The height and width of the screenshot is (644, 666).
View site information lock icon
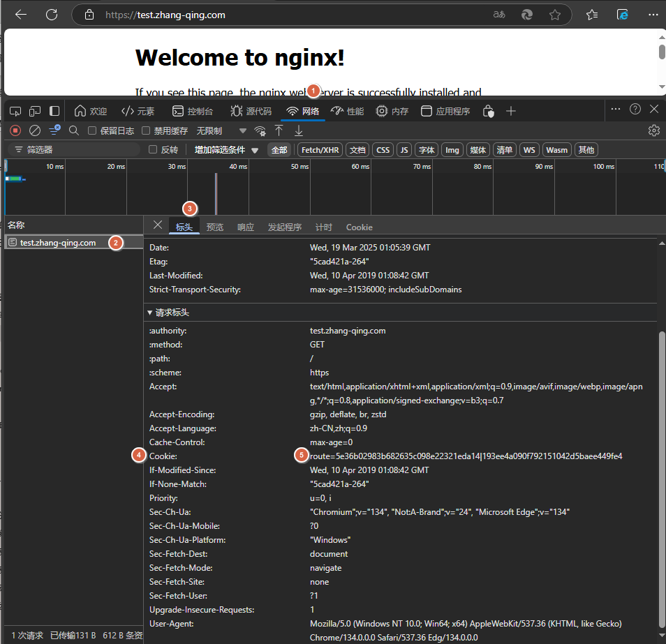tap(89, 15)
